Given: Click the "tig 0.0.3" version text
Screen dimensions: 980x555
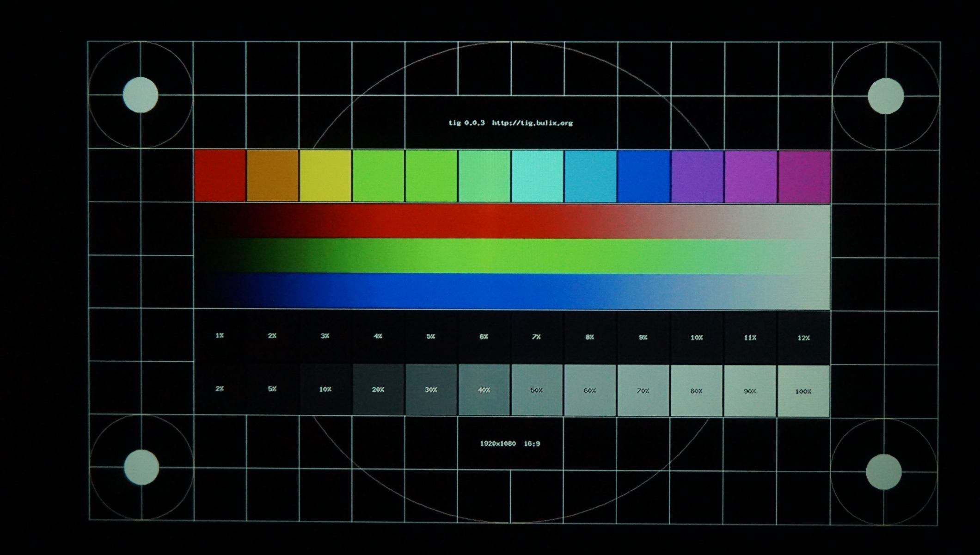Looking at the screenshot, I should 467,123.
